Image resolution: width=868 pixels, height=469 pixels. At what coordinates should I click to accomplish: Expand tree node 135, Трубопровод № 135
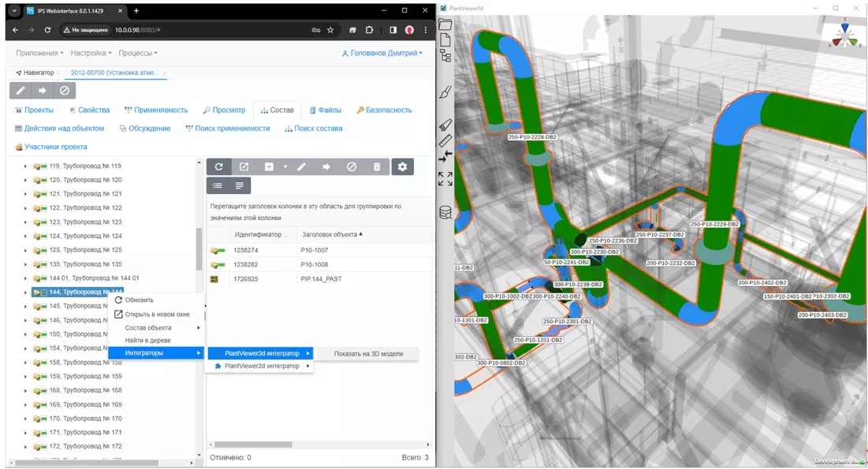[25, 265]
